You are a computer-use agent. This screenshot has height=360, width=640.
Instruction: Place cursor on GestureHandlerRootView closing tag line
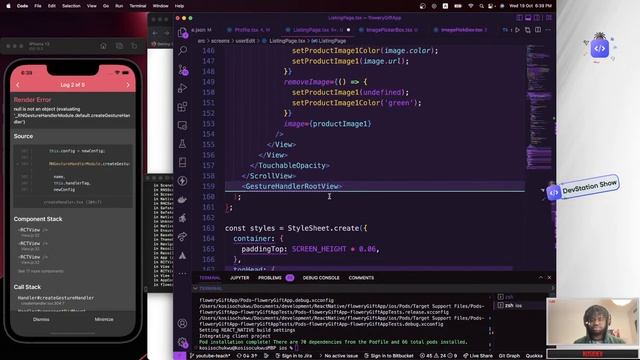292,186
